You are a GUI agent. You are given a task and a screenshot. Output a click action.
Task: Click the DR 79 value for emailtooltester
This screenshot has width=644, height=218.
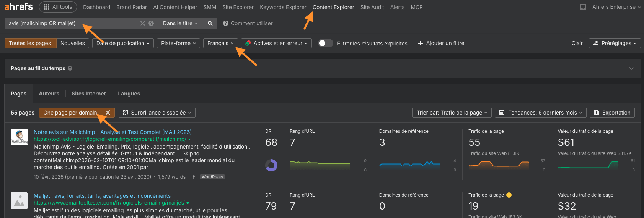[271, 206]
